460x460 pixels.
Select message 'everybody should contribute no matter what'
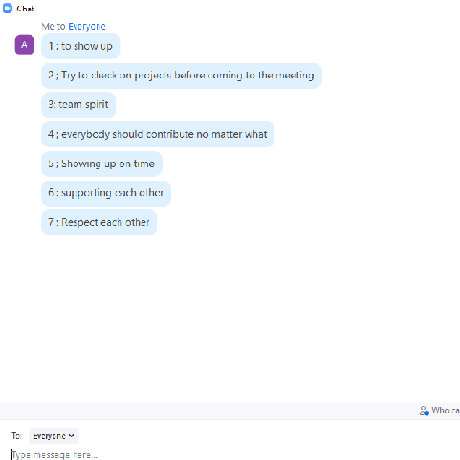[x=158, y=134]
